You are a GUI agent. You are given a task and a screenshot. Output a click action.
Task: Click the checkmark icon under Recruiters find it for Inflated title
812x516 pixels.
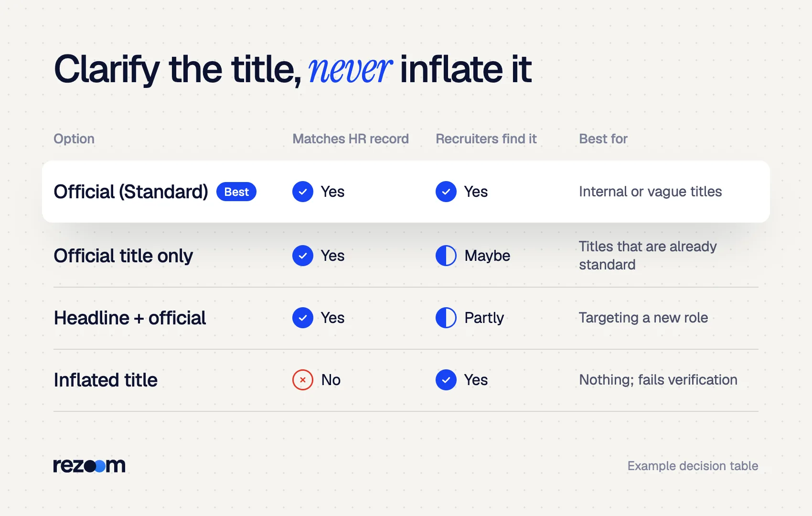click(x=446, y=380)
